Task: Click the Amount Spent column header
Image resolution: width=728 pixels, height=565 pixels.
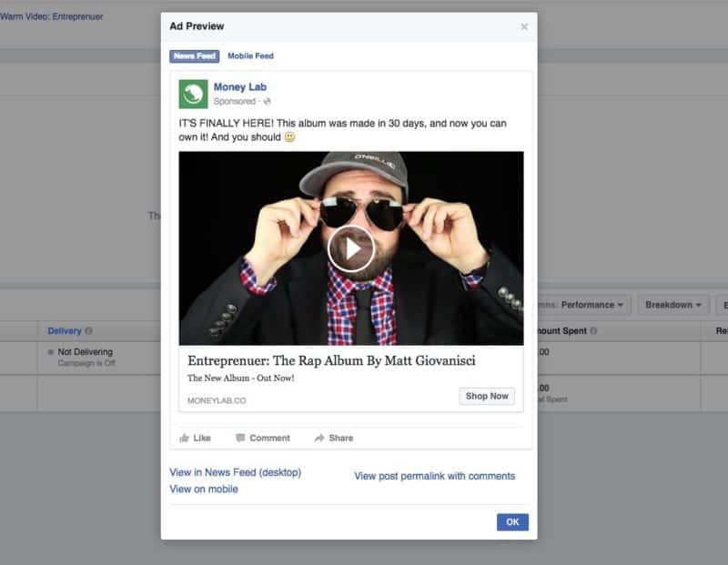Action: pos(562,330)
